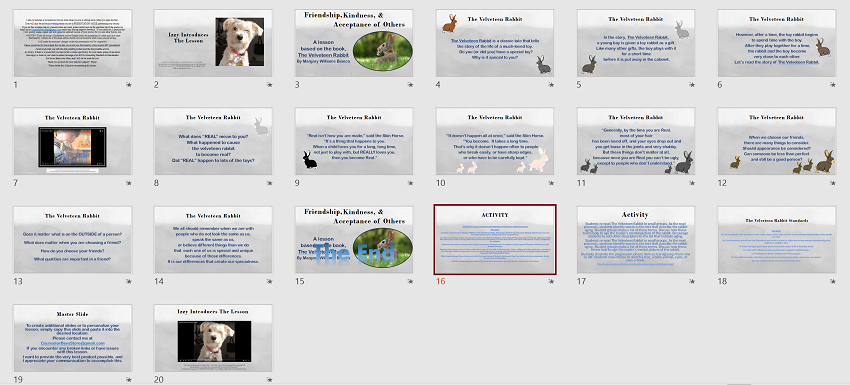Click animation star icon under slide 18
This screenshot has height=385, width=850.
click(x=833, y=281)
